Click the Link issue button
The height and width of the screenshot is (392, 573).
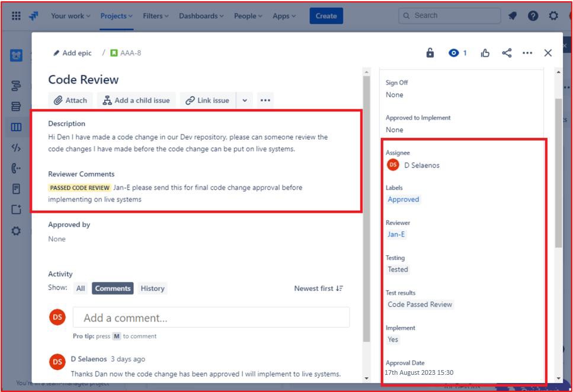coord(207,100)
